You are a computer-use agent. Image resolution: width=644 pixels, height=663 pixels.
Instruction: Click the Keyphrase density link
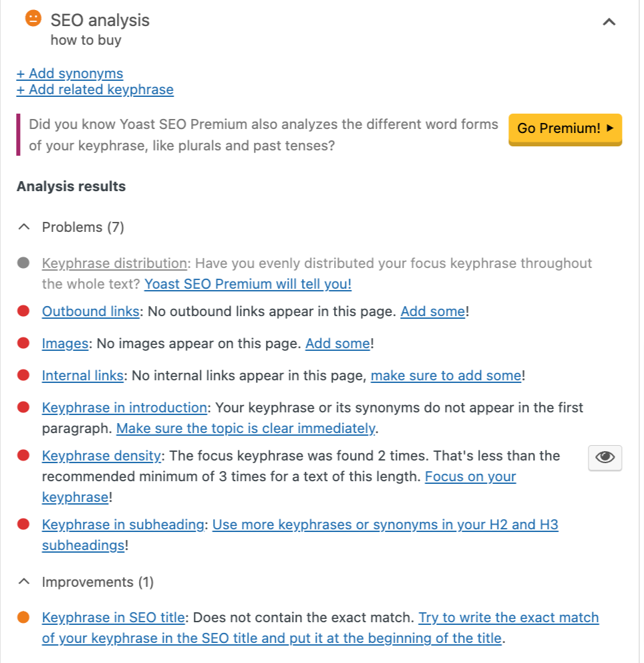[102, 456]
